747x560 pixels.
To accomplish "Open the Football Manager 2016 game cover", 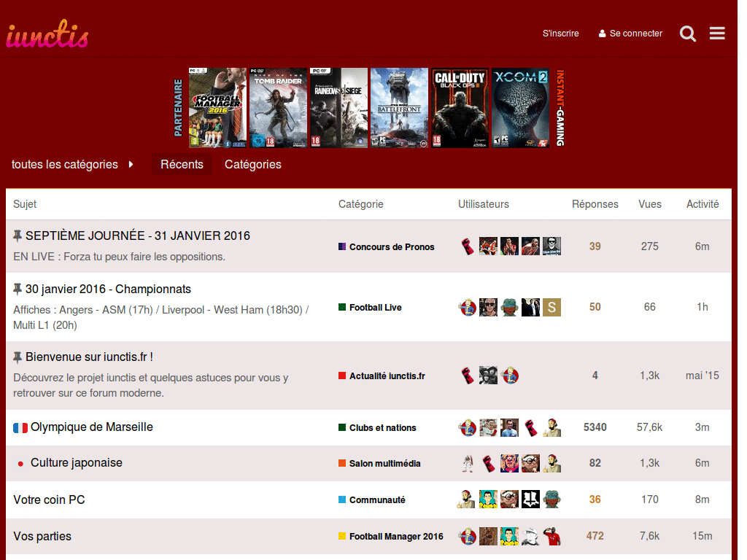I will (x=217, y=108).
